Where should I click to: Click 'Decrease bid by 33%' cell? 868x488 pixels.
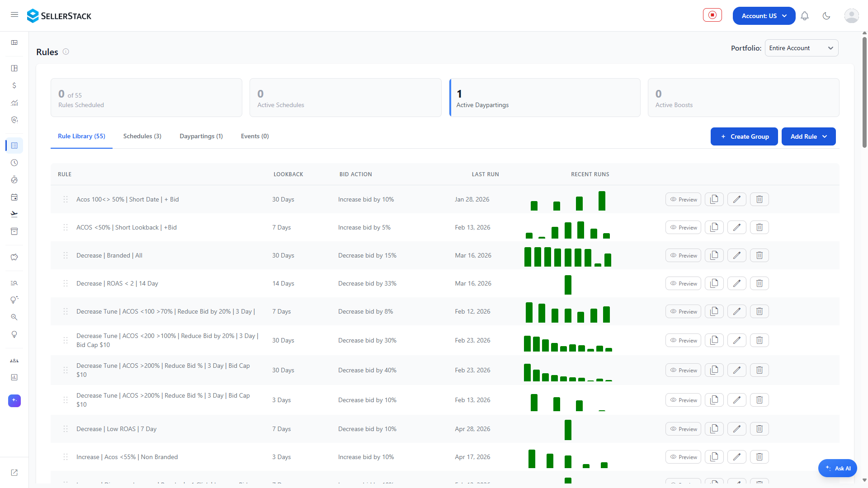coord(367,283)
